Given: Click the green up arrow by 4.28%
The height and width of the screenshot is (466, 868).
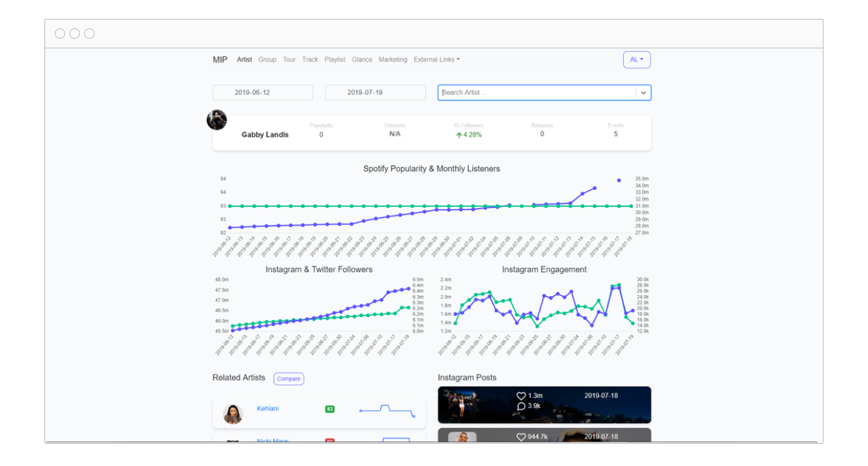Looking at the screenshot, I should tap(459, 135).
